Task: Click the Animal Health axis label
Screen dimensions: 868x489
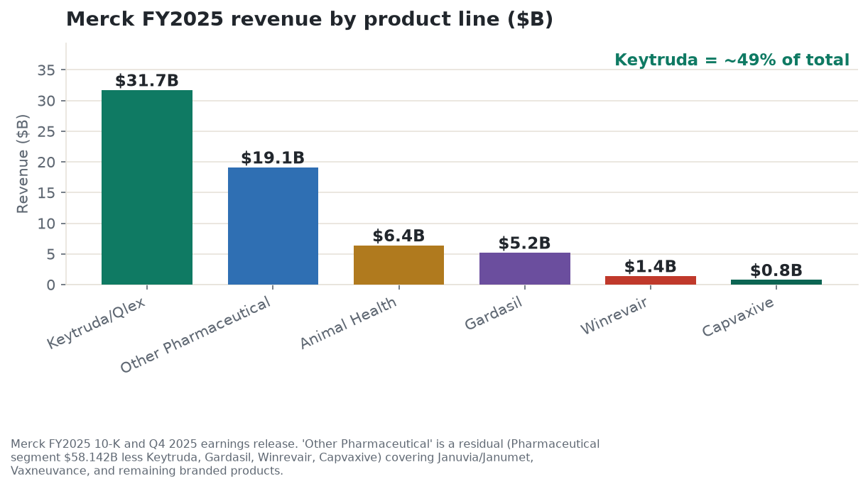Action: [348, 322]
